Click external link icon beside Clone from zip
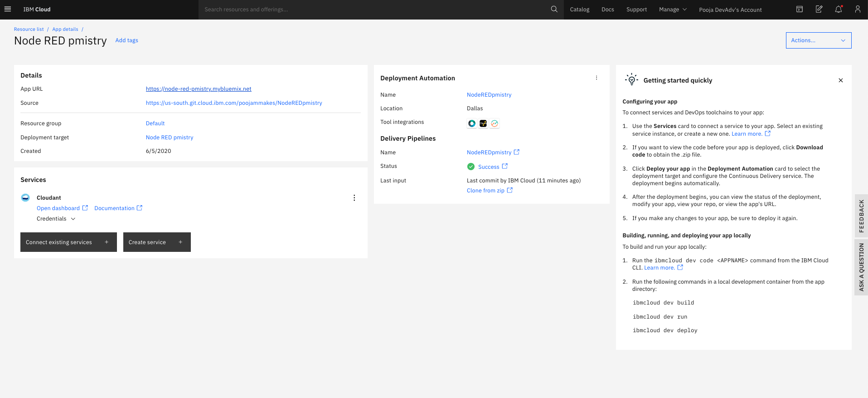This screenshot has width=868, height=398. coord(509,190)
